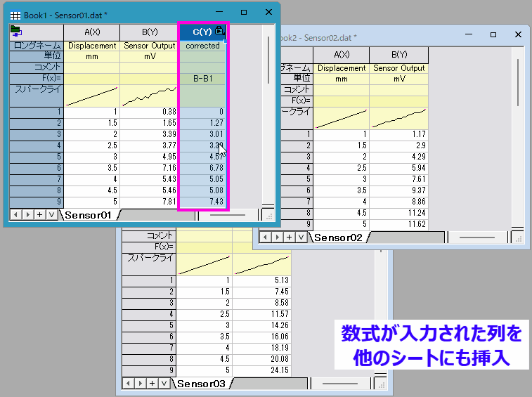Add a new sheet in Book2
532x397 pixels.
[289, 237]
